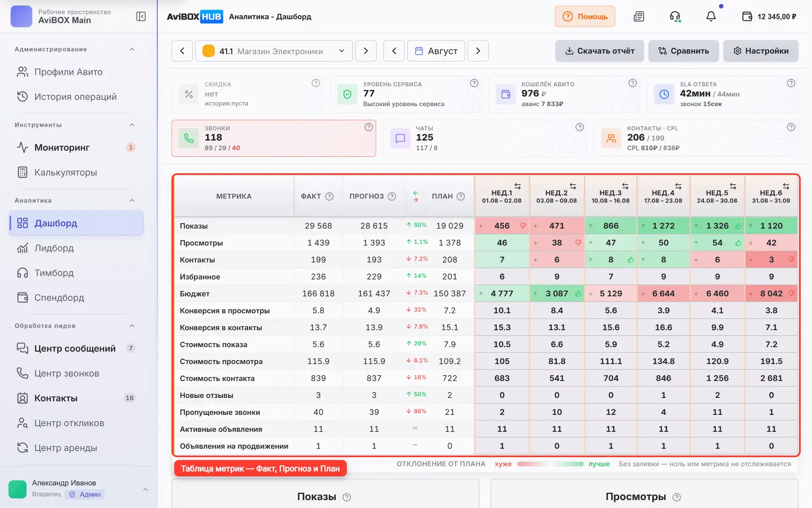Click help icon next to ФАКТ column
Image resolution: width=812 pixels, height=508 pixels.
[x=329, y=196]
